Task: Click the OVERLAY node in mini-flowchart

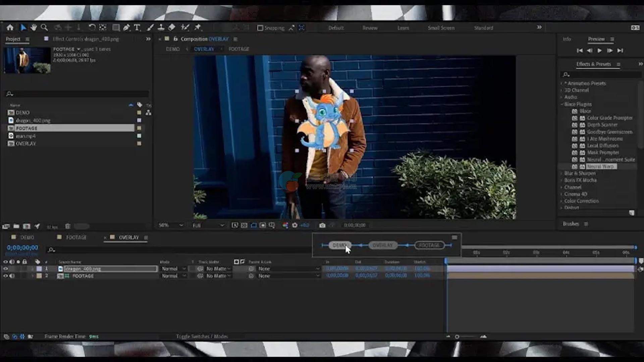Action: [383, 245]
